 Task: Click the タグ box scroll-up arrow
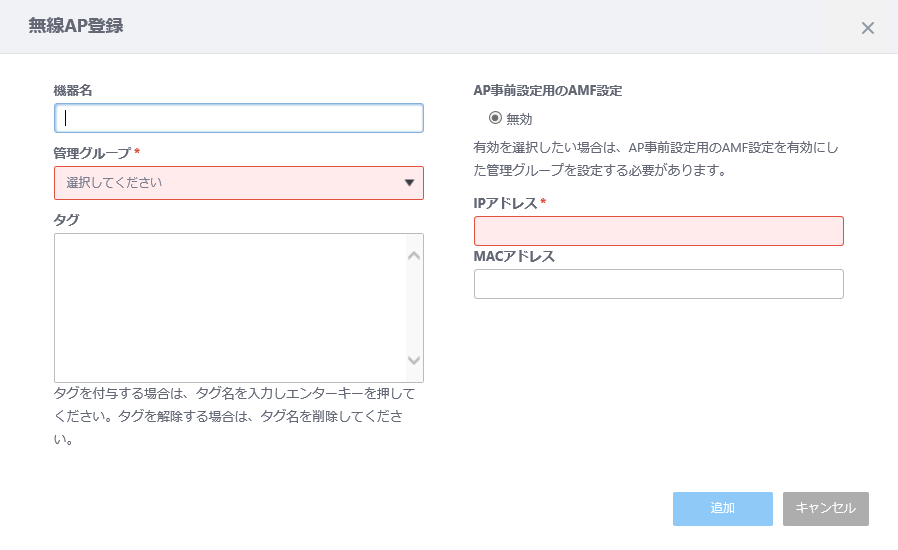[x=414, y=256]
